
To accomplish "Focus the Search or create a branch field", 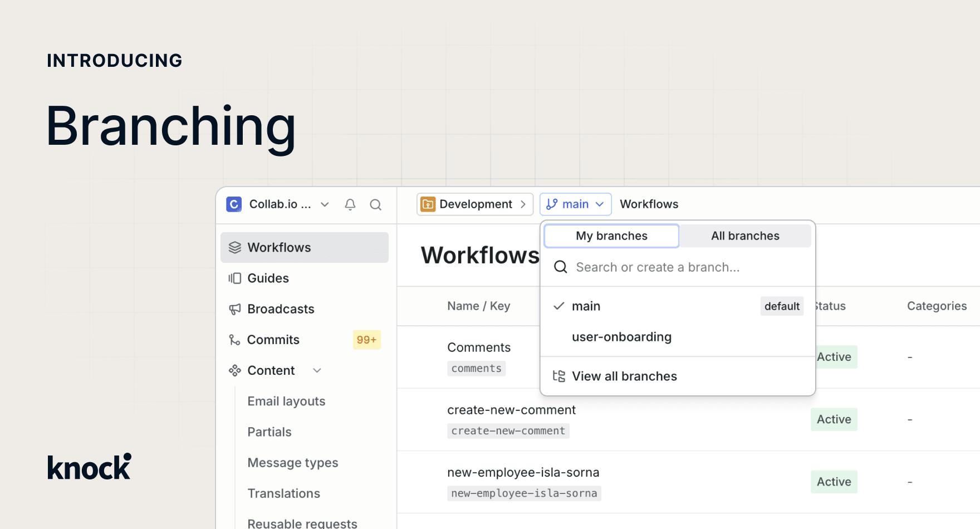I will (658, 267).
